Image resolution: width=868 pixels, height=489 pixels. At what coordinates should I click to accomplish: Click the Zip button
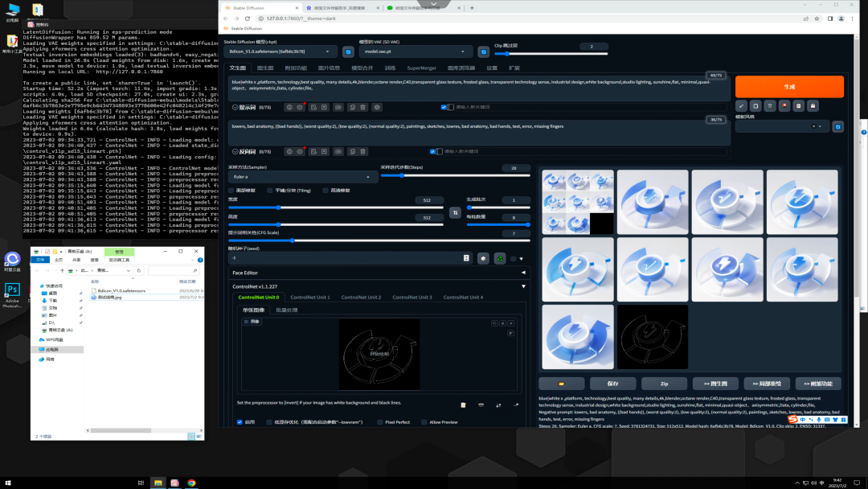(665, 384)
